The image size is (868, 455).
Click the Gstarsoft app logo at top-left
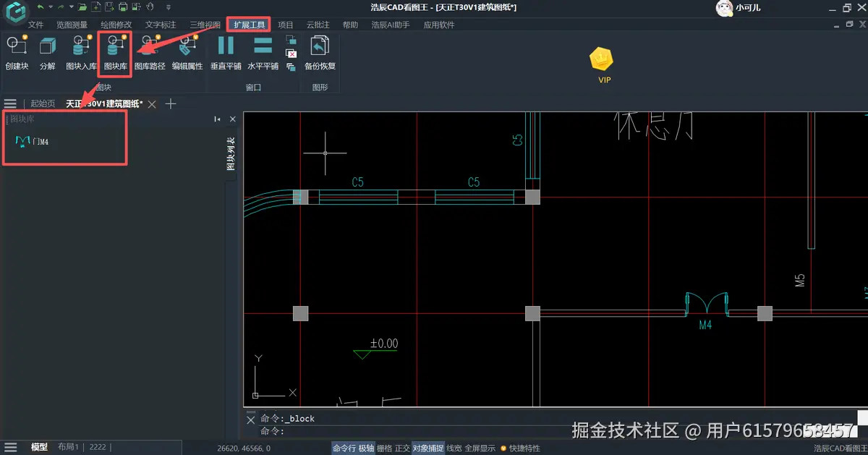(16, 12)
